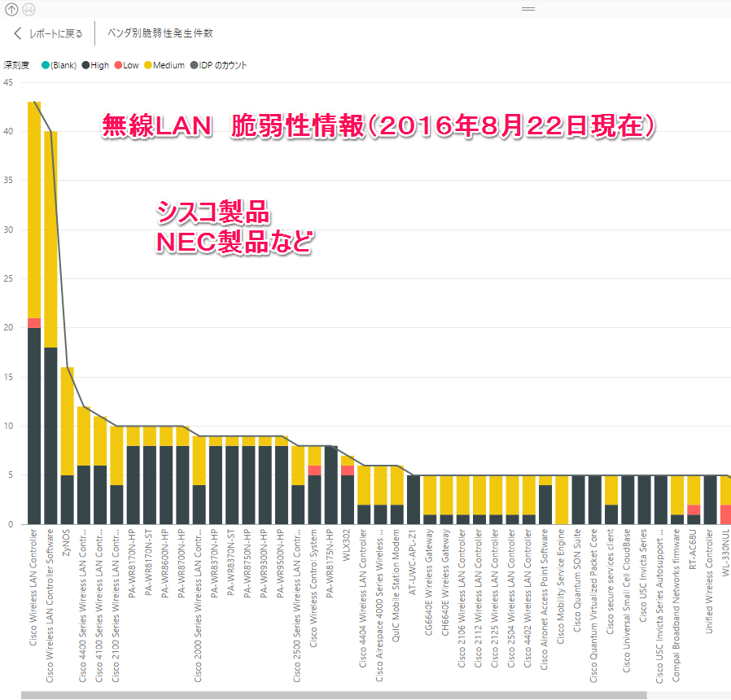Screen dimensions: 731x700
Task: Select the Cisco Quantum SON Suite bar
Action: click(x=579, y=500)
